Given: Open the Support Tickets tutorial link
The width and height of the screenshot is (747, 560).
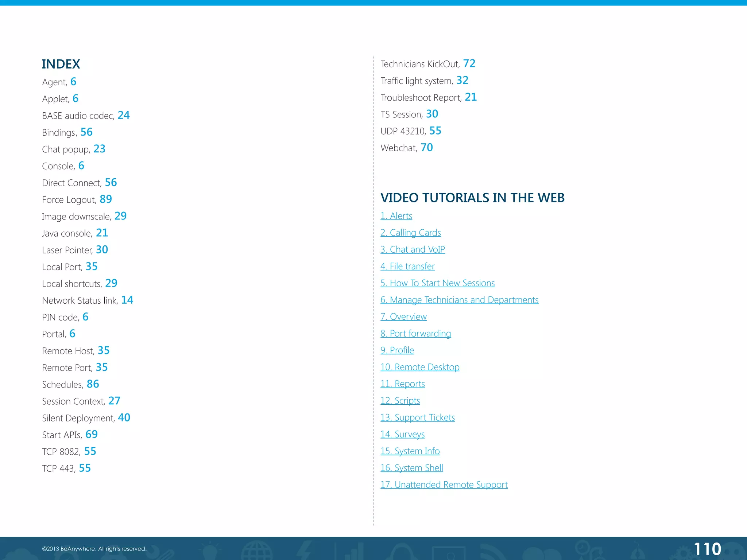Looking at the screenshot, I should point(417,417).
